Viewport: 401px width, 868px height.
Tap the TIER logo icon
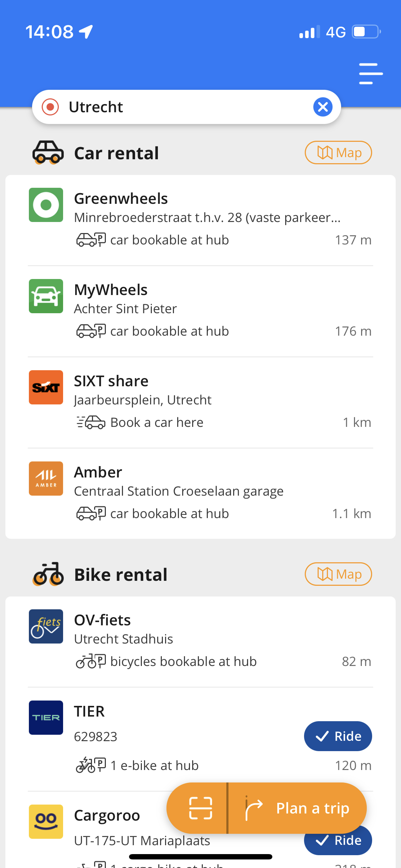pyautogui.click(x=46, y=718)
